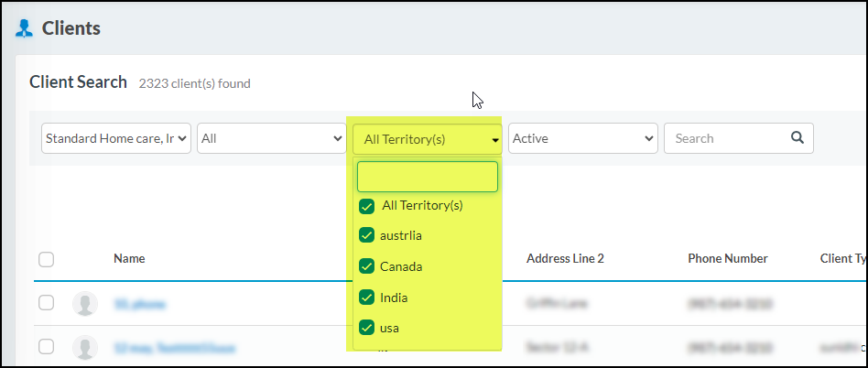Uncheck the austrlia territory option
The width and height of the screenshot is (868, 368).
click(x=367, y=236)
